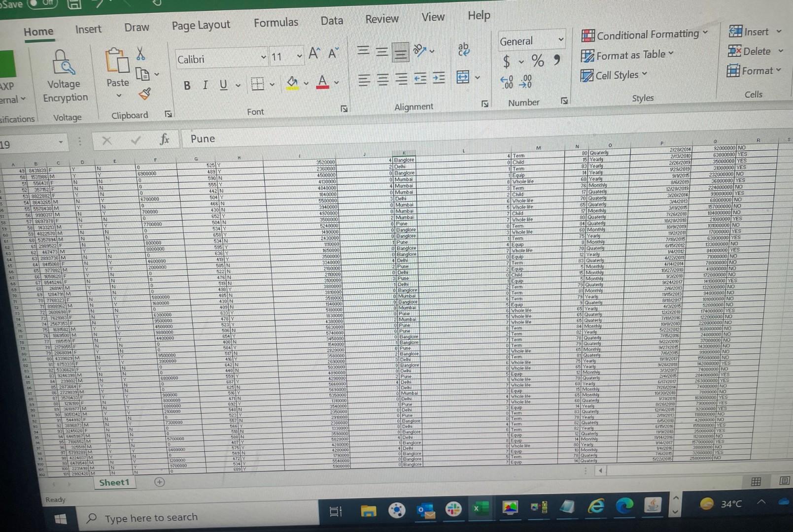Open the font size dropdown
This screenshot has height=532, width=793.
click(x=300, y=56)
